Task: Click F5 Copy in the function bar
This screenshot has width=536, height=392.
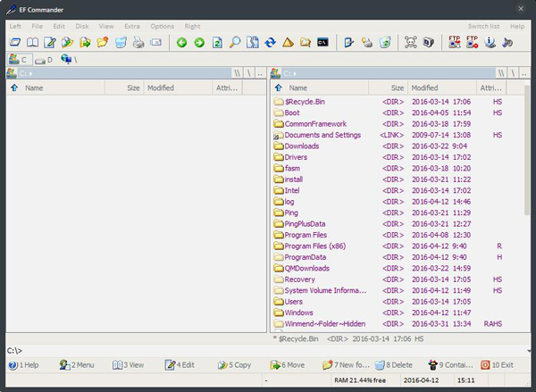Action: pyautogui.click(x=234, y=365)
